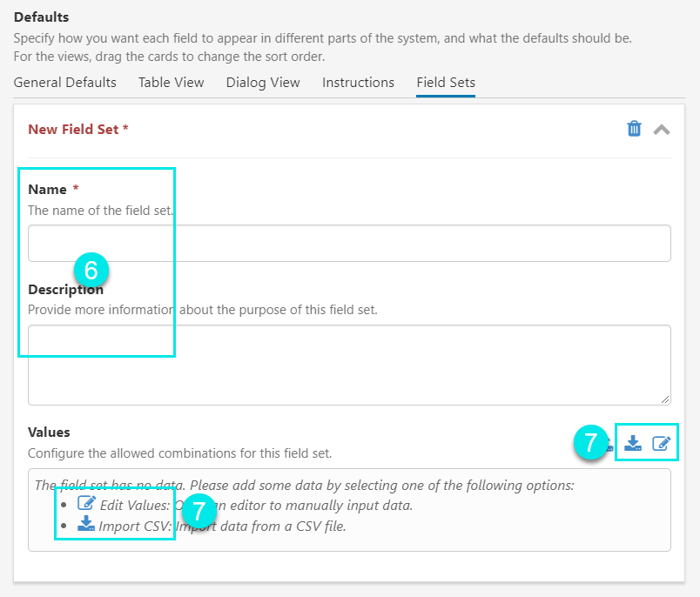Delete the new field set with trash icon

tap(634, 129)
